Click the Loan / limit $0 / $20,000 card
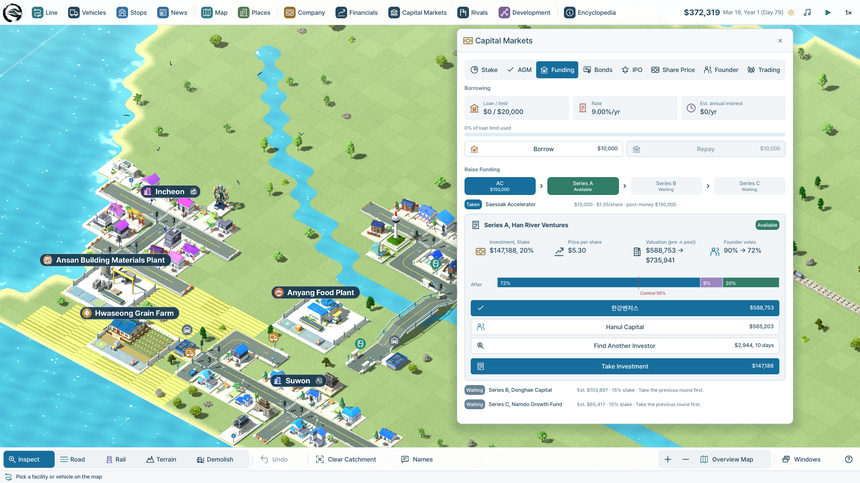The width and height of the screenshot is (860, 483). [x=517, y=108]
